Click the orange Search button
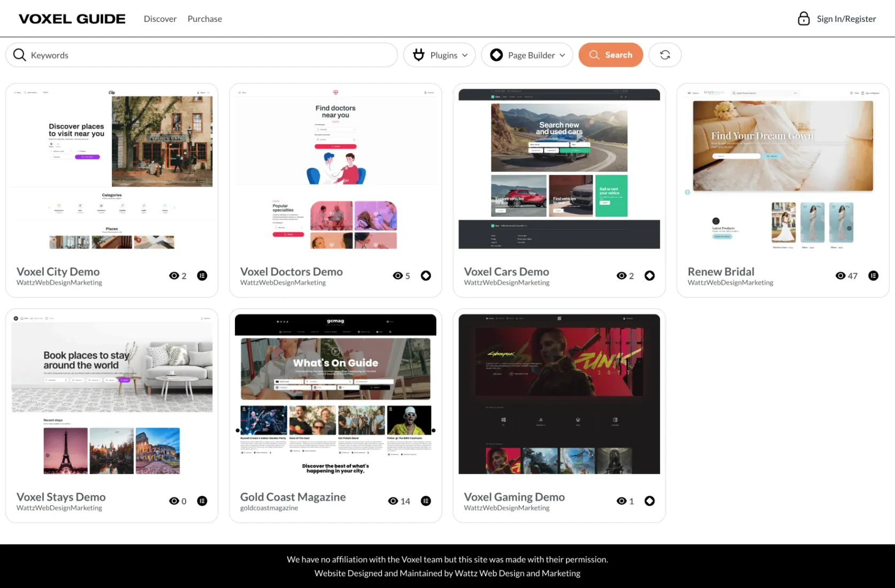895x588 pixels. tap(611, 55)
